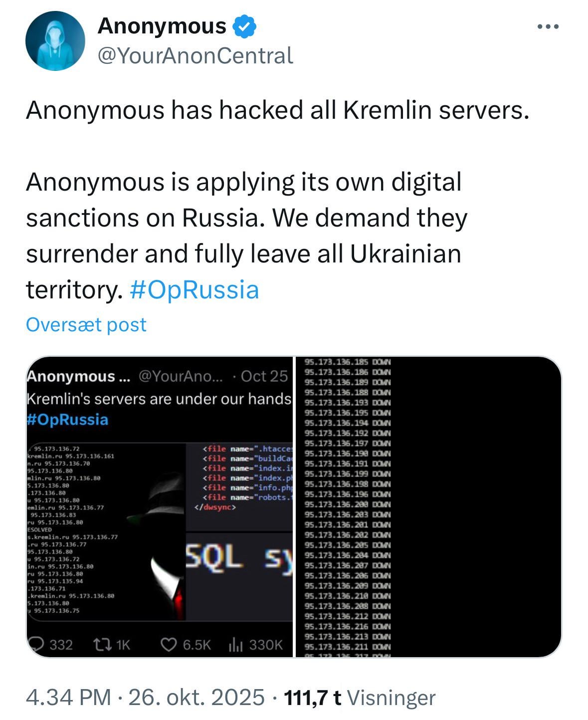Click the 4.34 PM 26. okt. 2025 timestamp

tap(145, 697)
